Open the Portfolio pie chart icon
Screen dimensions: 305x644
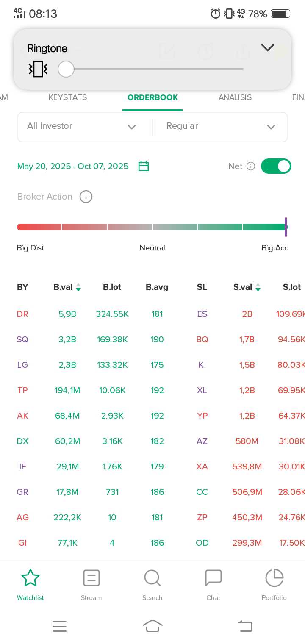tap(274, 578)
